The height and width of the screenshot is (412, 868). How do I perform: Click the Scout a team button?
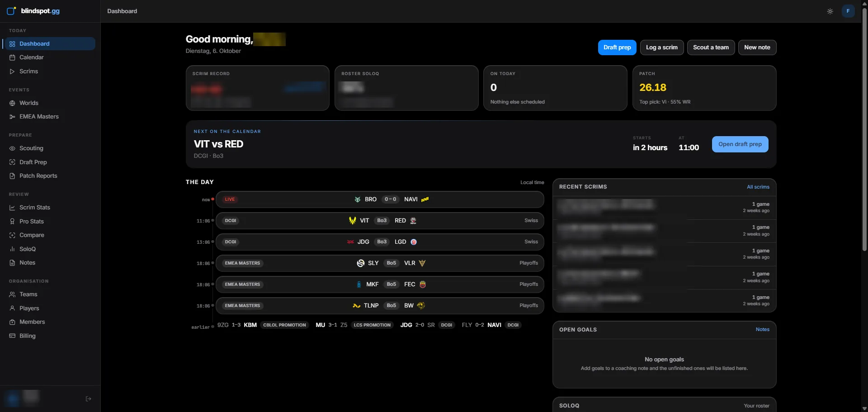(x=711, y=47)
